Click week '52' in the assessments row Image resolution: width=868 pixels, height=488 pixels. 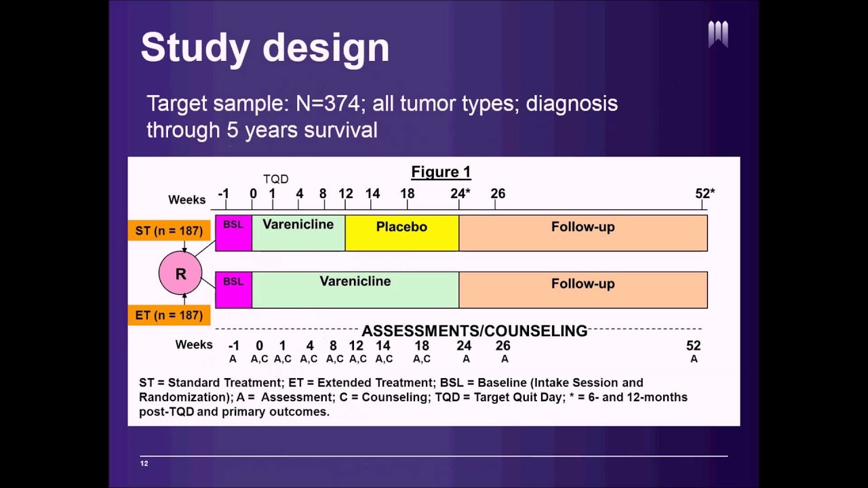click(x=693, y=346)
